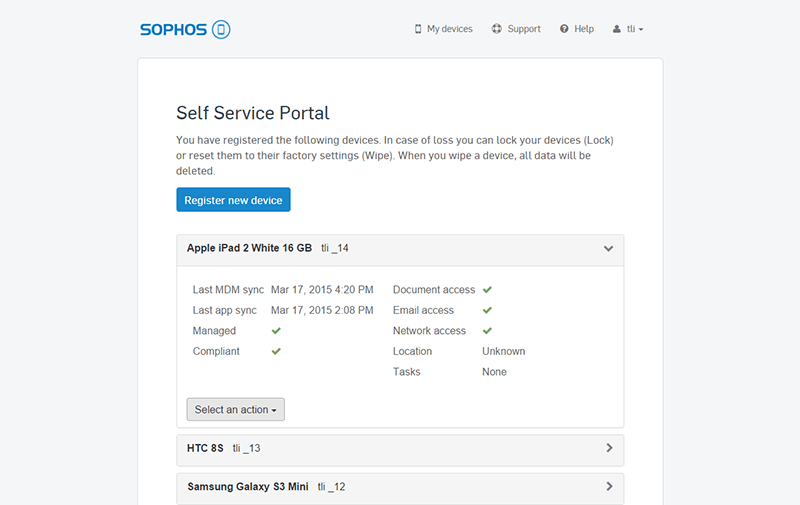Click the phone icon beside My devices

tap(418, 29)
